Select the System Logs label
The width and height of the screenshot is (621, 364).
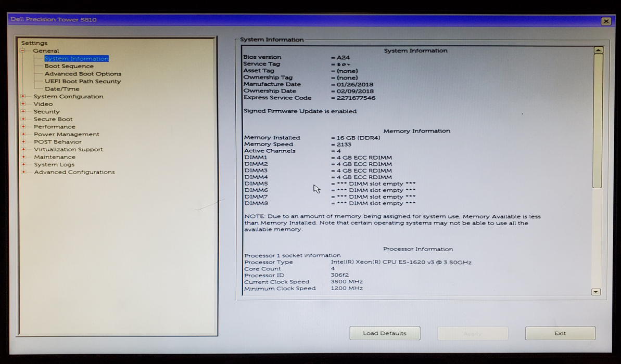(x=54, y=165)
